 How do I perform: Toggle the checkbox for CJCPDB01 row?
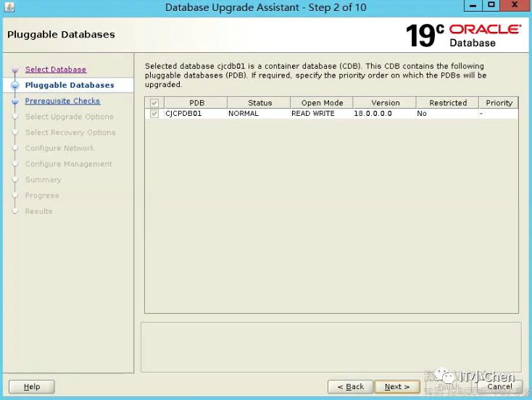(154, 113)
